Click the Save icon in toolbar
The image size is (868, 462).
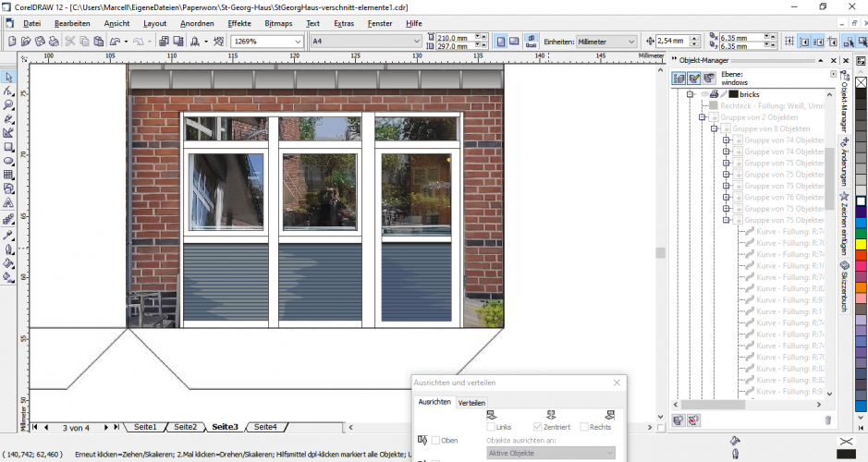(x=40, y=42)
